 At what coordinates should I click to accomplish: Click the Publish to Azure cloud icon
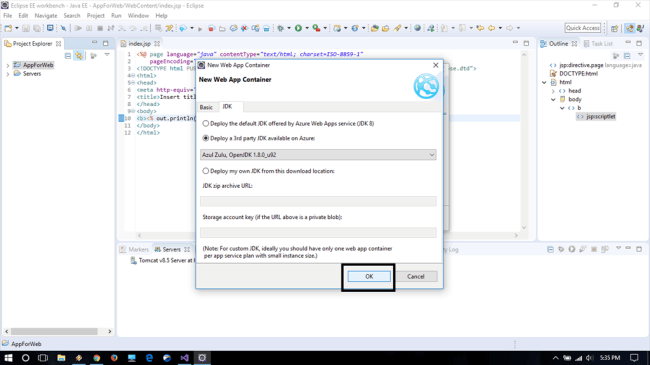pyautogui.click(x=183, y=28)
